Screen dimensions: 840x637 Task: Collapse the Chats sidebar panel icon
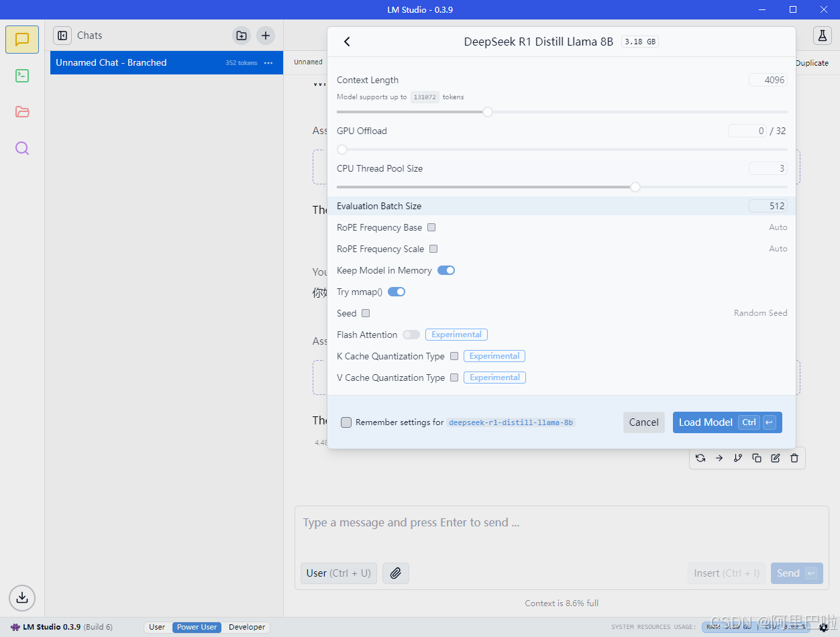(62, 36)
